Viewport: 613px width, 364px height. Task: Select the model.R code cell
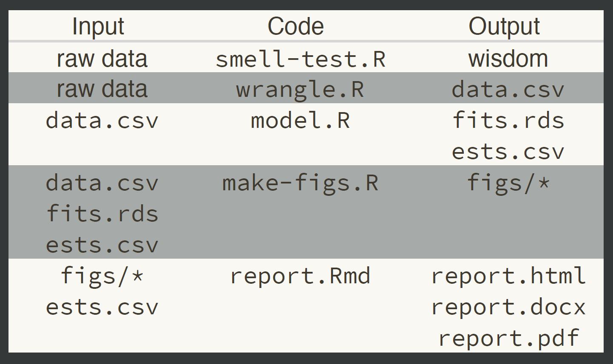pos(300,120)
